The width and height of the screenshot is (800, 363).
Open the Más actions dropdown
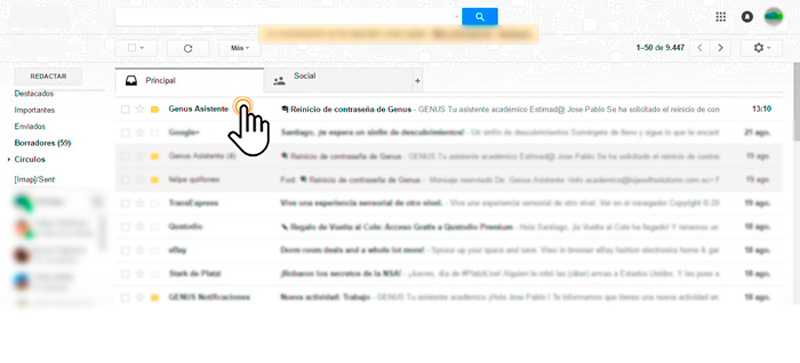(240, 48)
